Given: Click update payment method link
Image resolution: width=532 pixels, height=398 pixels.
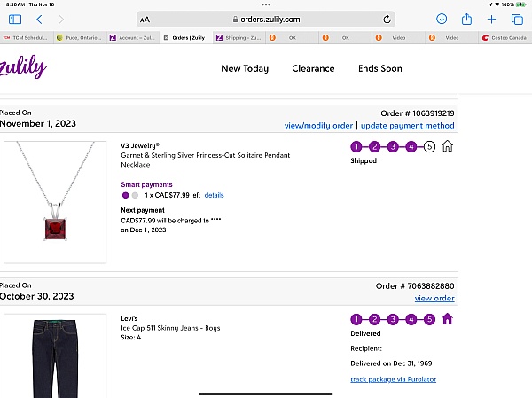Looking at the screenshot, I should tap(407, 126).
